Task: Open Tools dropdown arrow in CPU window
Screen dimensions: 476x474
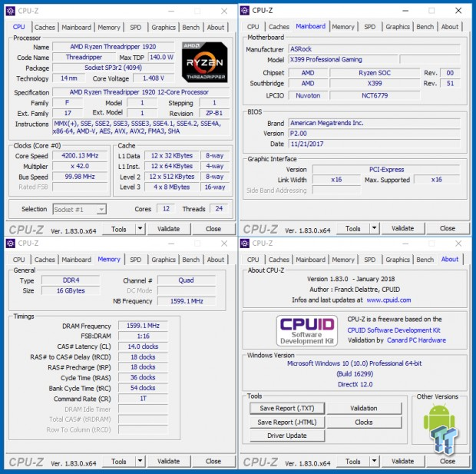Action: pyautogui.click(x=140, y=229)
